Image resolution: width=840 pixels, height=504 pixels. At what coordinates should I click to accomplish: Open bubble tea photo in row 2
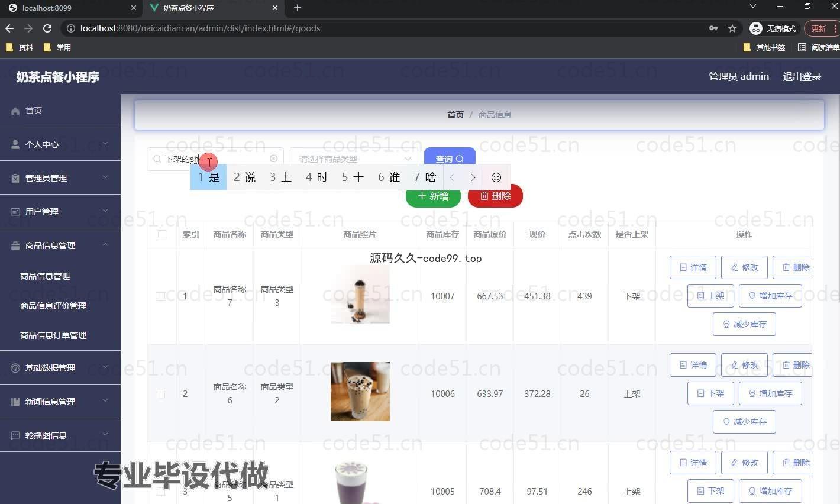(x=360, y=392)
